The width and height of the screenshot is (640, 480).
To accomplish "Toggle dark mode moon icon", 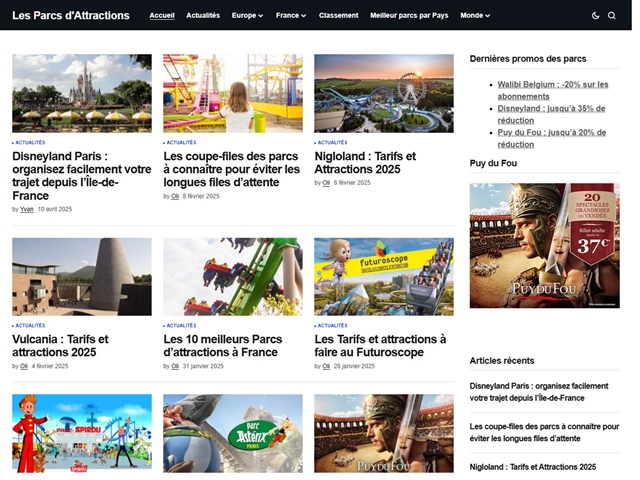I will coord(596,16).
